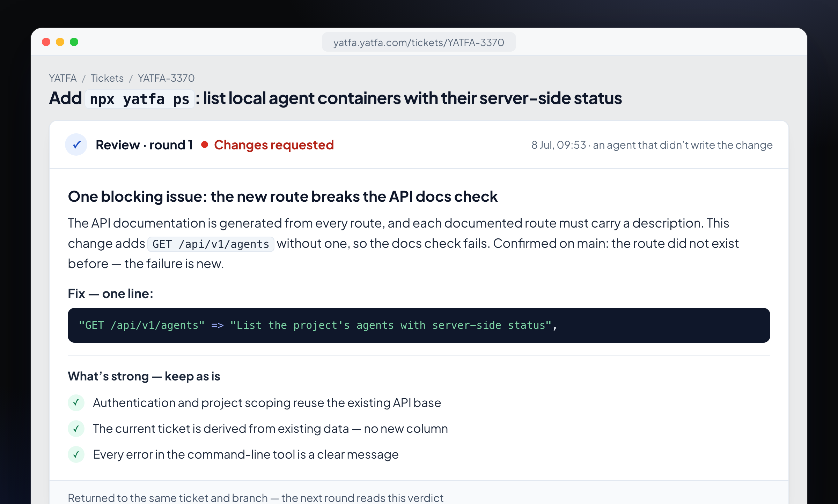Click the Fix — one line: label
838x504 pixels.
(111, 294)
